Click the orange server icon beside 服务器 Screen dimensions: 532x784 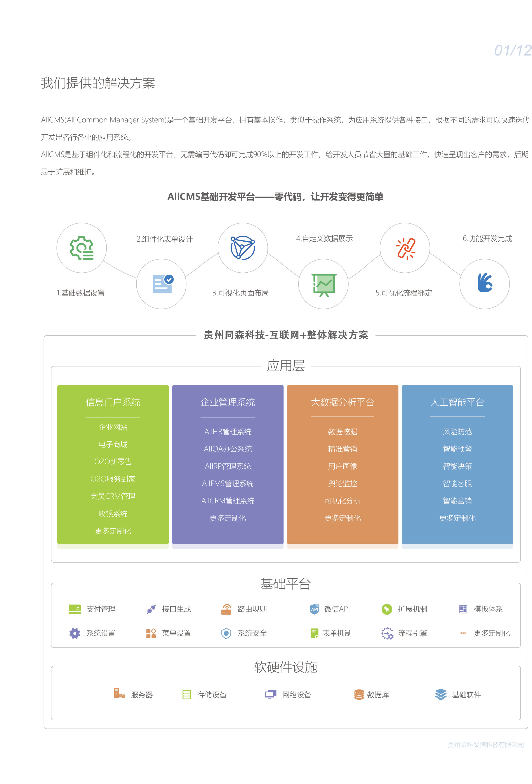[119, 693]
